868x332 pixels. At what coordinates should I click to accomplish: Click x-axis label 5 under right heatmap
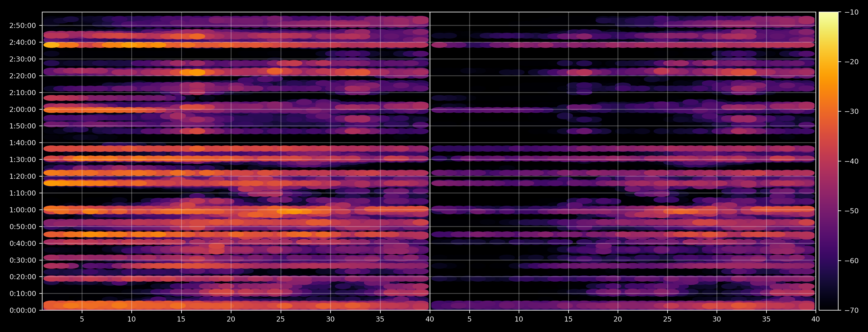(469, 319)
